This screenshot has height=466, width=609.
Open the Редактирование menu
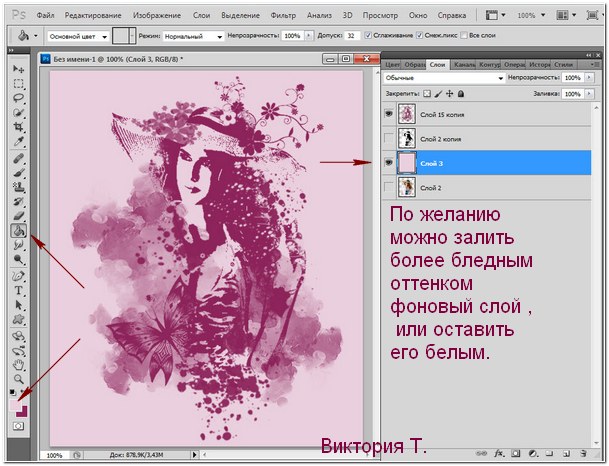(93, 16)
